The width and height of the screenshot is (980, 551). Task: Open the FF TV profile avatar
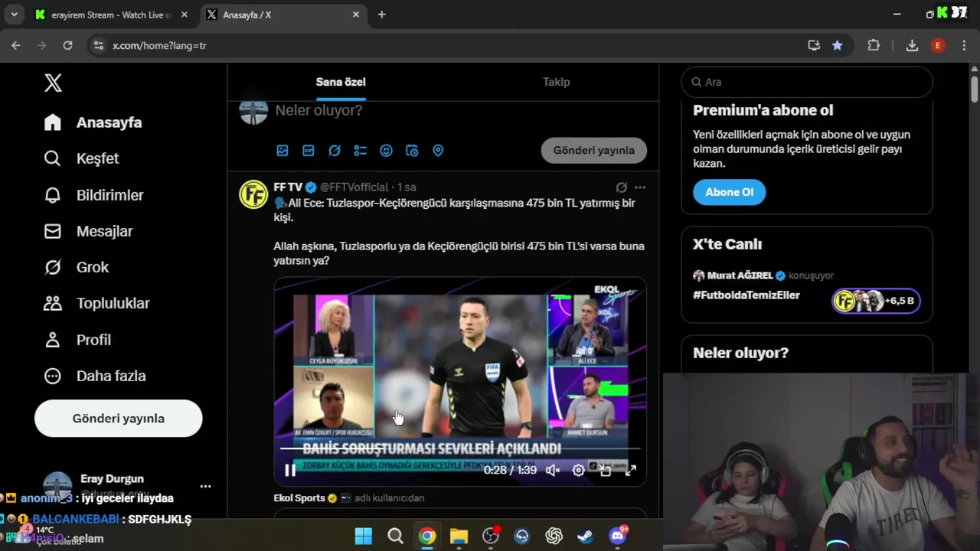[253, 194]
